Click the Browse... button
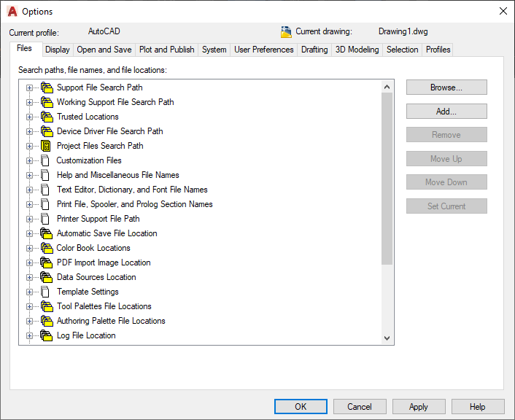515x420 pixels. (446, 87)
